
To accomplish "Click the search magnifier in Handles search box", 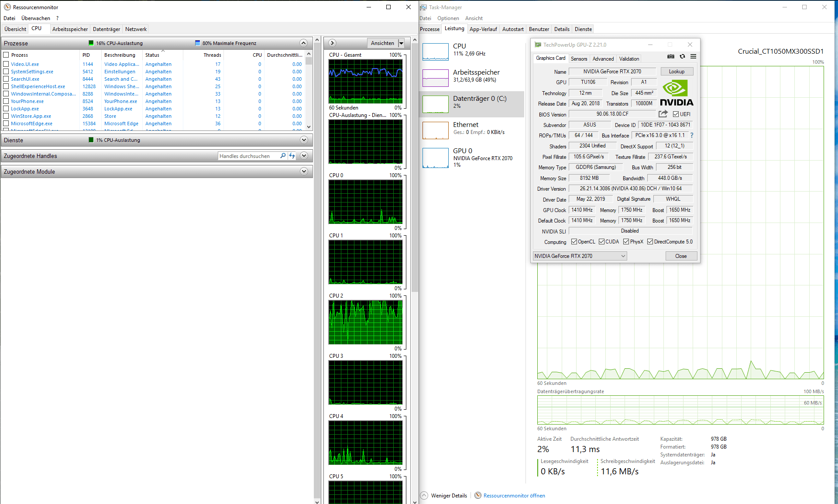I will click(x=283, y=156).
